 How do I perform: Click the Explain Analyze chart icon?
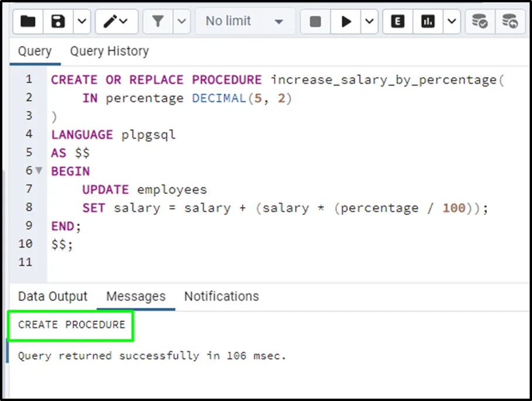[x=428, y=22]
